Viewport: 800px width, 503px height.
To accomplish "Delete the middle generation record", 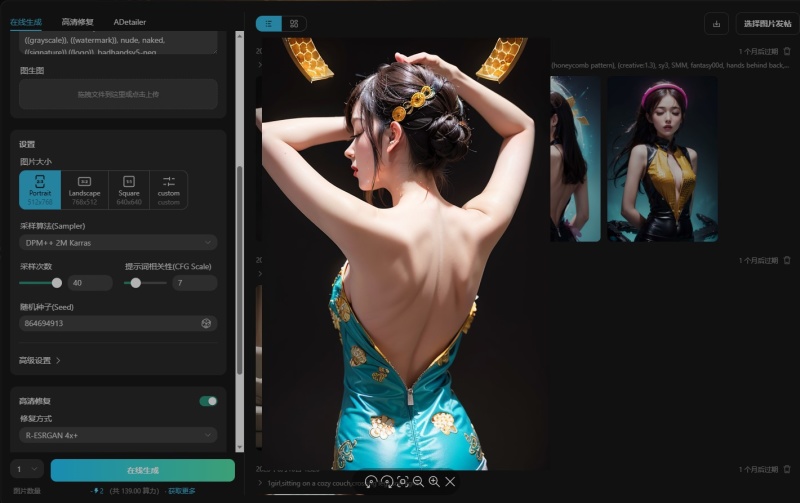I will 787,260.
